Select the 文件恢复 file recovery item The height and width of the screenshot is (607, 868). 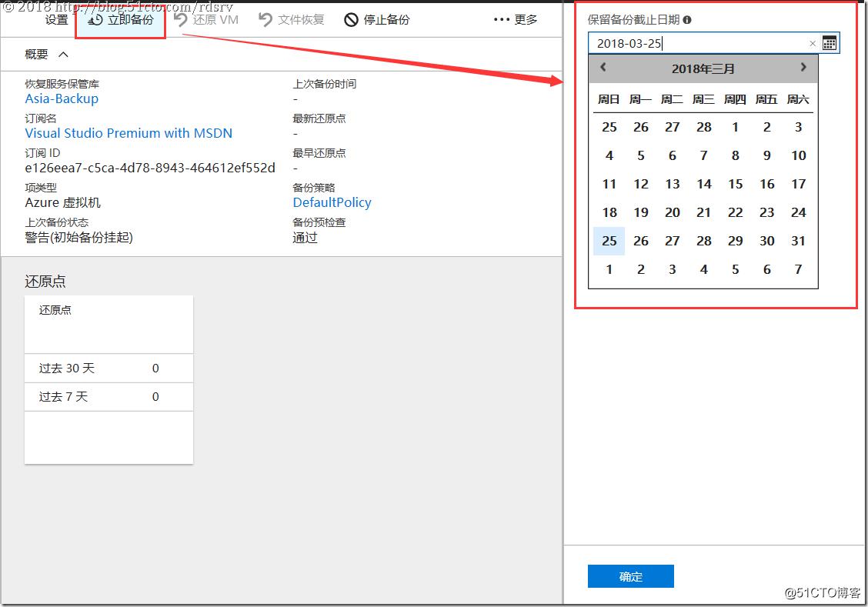292,20
